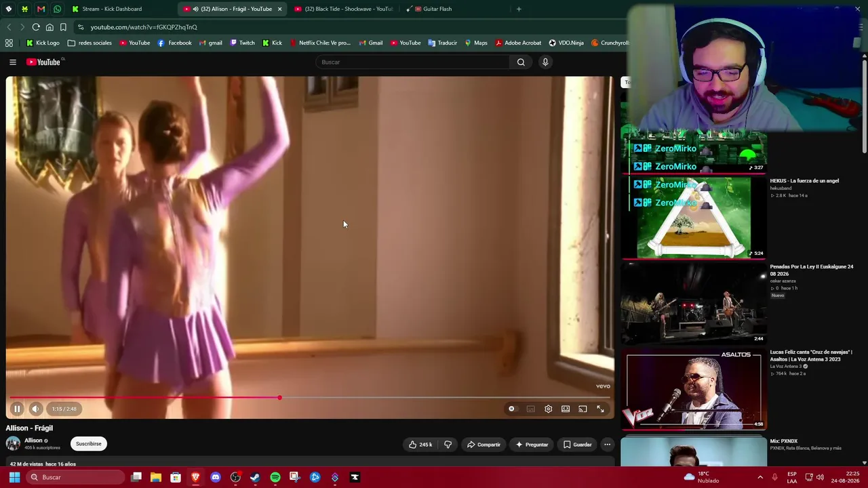Switch the player to theater mode
This screenshot has width=868, height=488.
(x=566, y=409)
